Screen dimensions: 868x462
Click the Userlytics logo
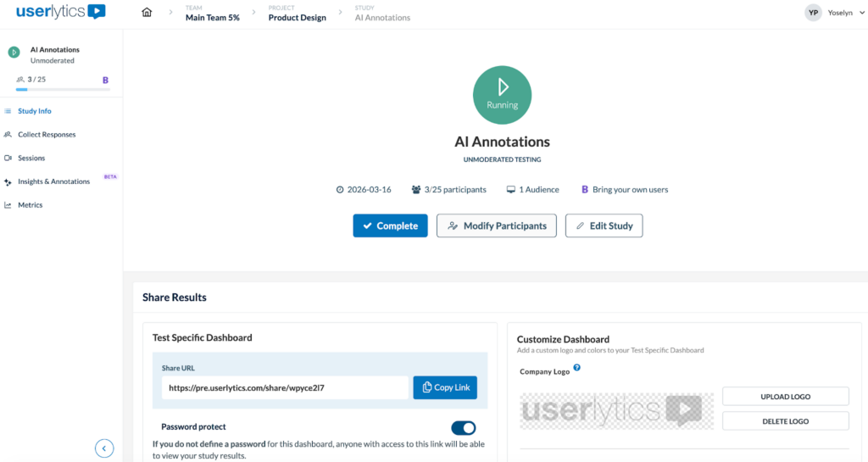[x=61, y=12]
